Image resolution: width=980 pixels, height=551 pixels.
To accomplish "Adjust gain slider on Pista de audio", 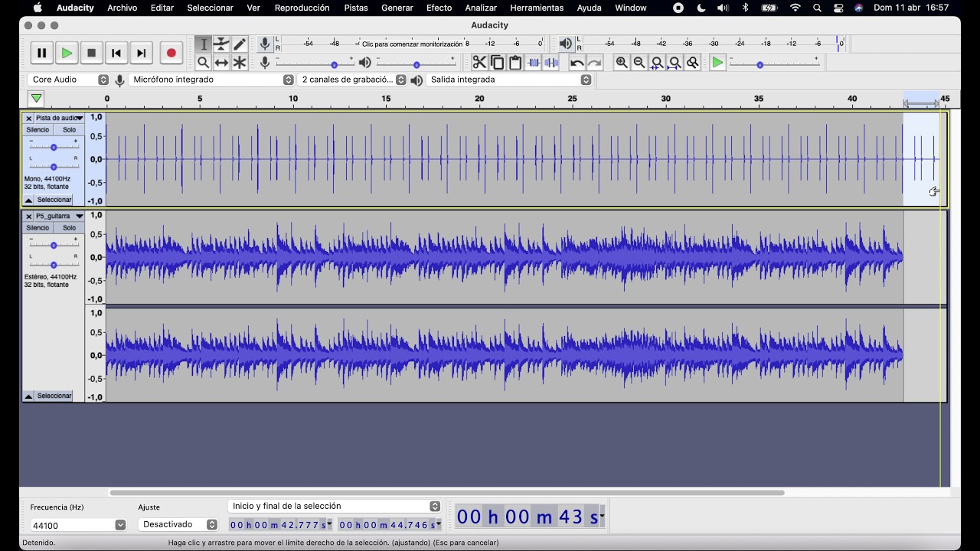I will (x=54, y=146).
